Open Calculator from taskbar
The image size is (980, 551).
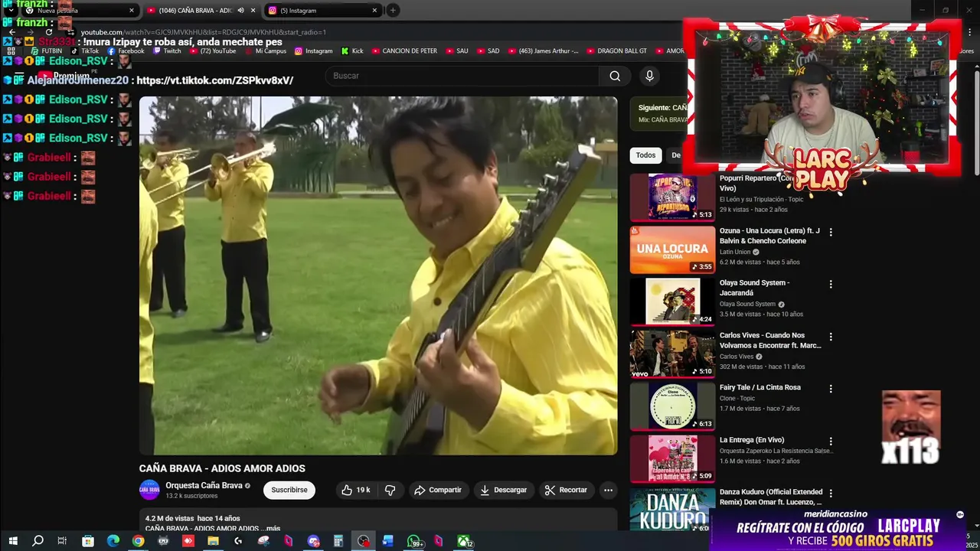click(338, 541)
